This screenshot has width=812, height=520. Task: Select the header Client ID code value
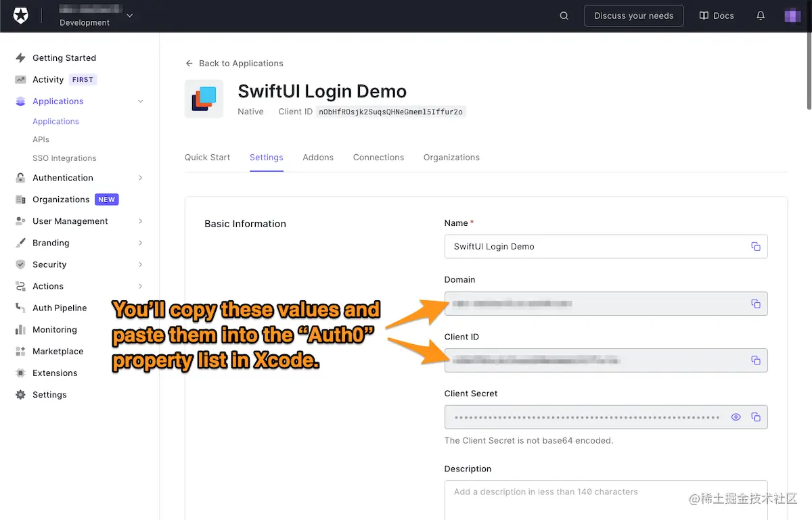[x=391, y=112]
